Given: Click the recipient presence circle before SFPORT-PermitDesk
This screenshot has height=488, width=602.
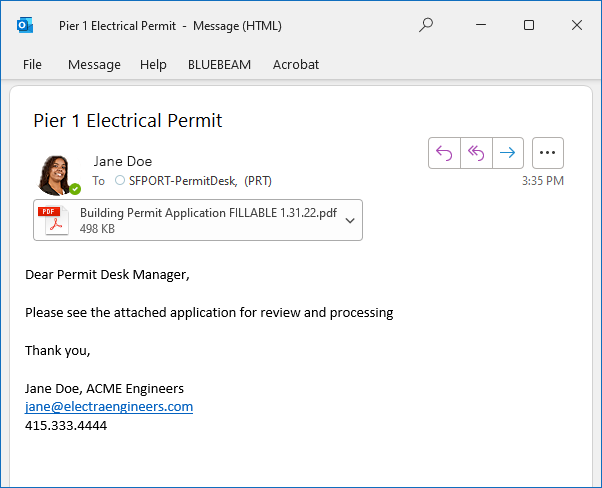Looking at the screenshot, I should (x=120, y=180).
